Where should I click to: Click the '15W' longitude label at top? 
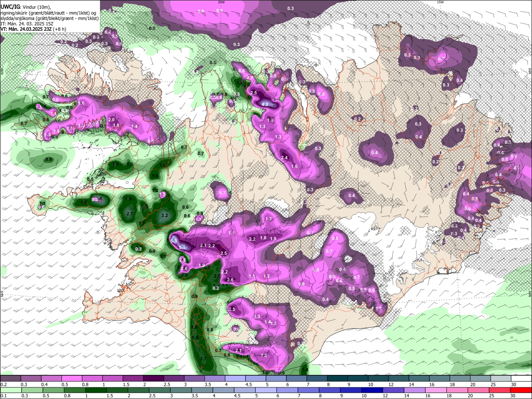coord(440,2)
